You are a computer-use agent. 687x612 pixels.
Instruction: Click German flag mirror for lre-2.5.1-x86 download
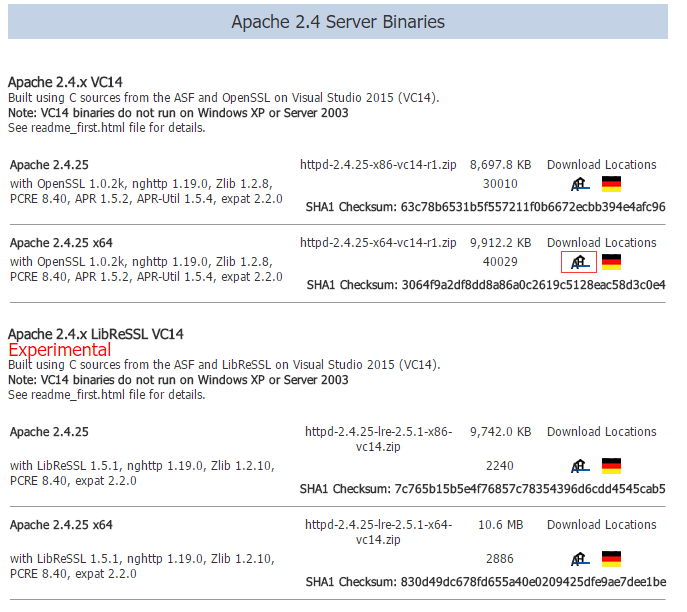click(x=611, y=466)
